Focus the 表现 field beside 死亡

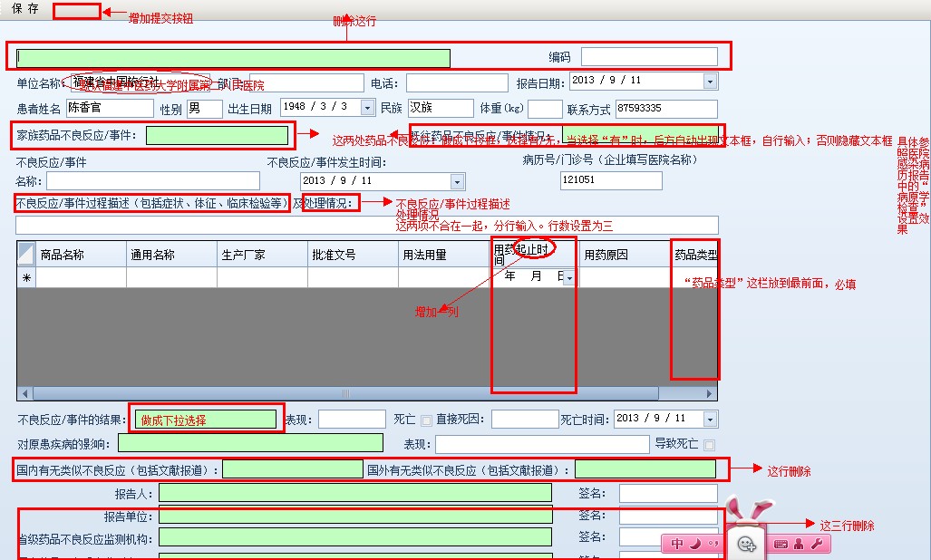[352, 420]
